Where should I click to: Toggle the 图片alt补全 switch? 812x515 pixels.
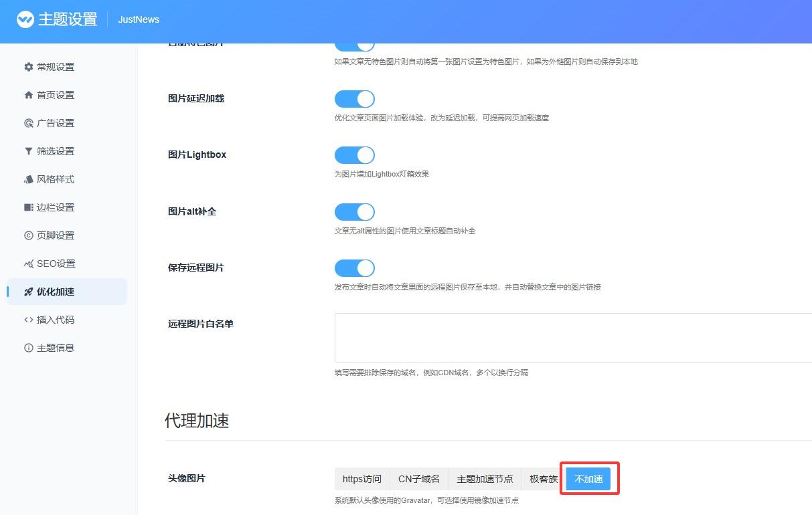[354, 212]
